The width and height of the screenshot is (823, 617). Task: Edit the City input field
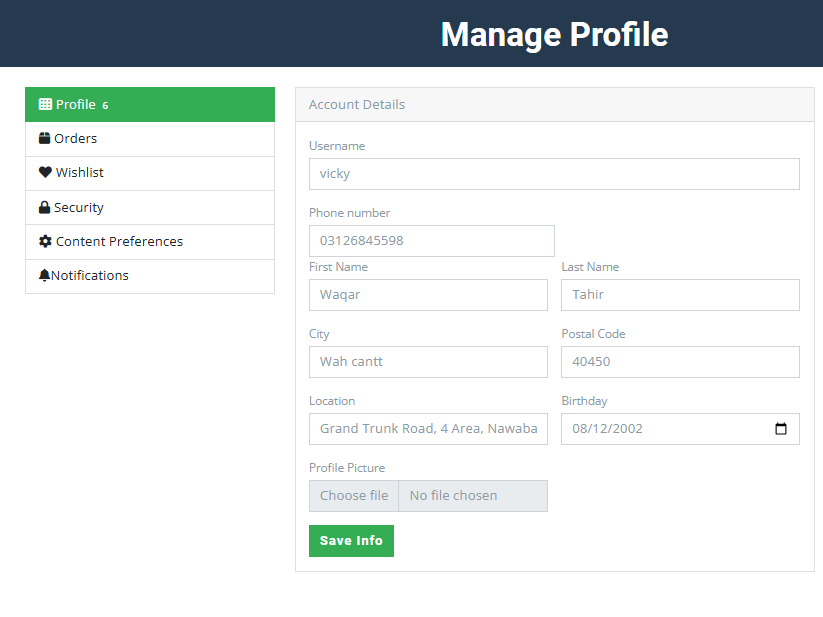click(428, 362)
